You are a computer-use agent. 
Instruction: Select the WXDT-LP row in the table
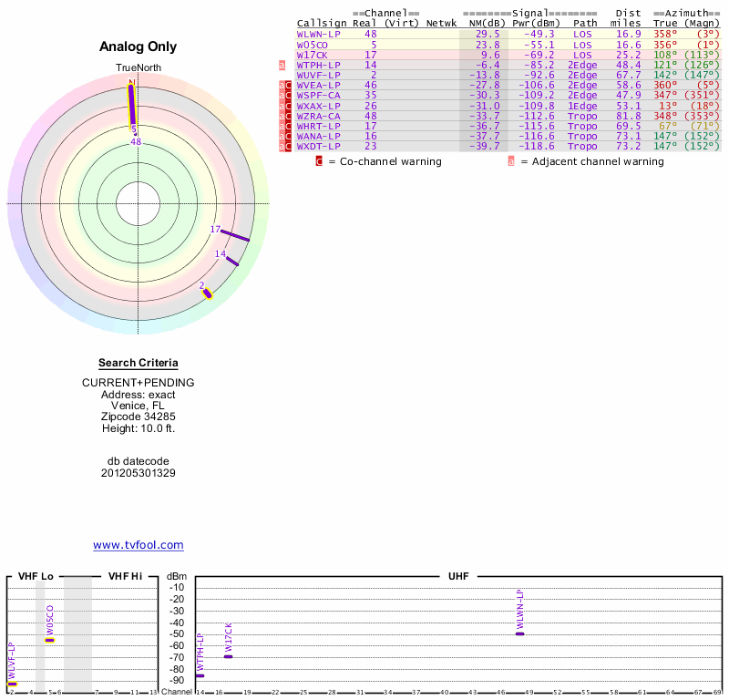[508, 147]
